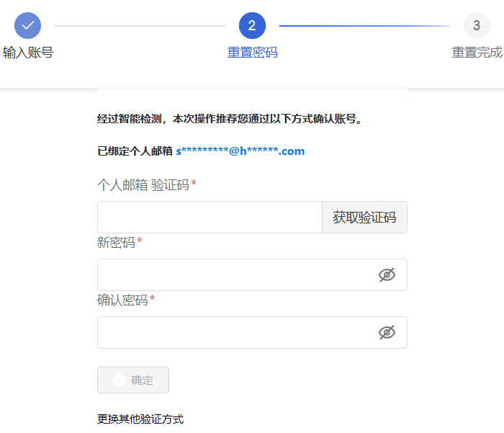
Task: Click the 输入账号 step label
Action: point(27,53)
